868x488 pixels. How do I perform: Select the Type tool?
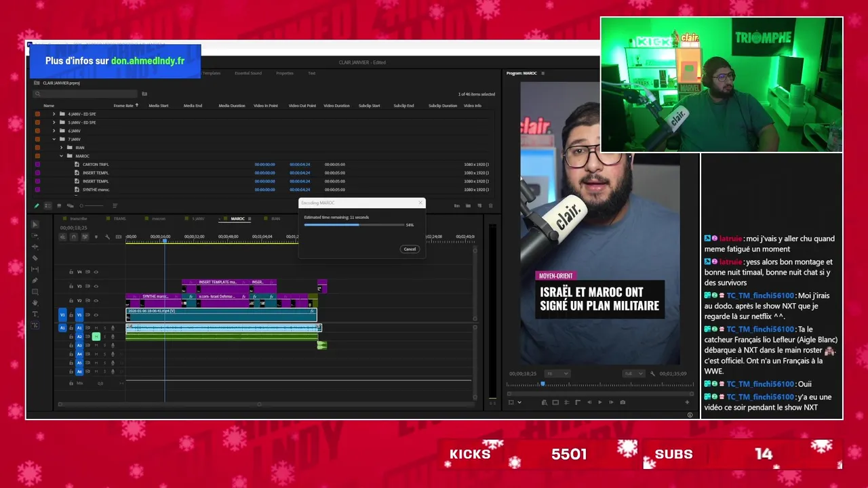pos(35,314)
